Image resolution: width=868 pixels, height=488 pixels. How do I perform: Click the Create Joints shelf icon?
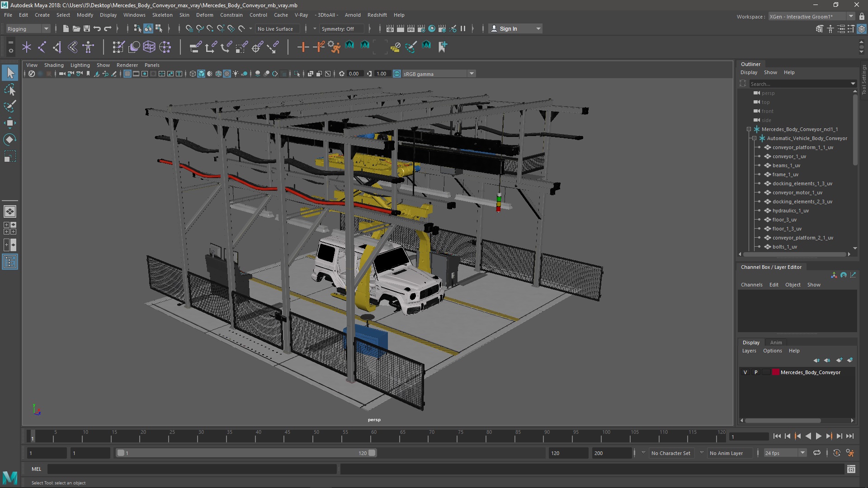pos(42,47)
